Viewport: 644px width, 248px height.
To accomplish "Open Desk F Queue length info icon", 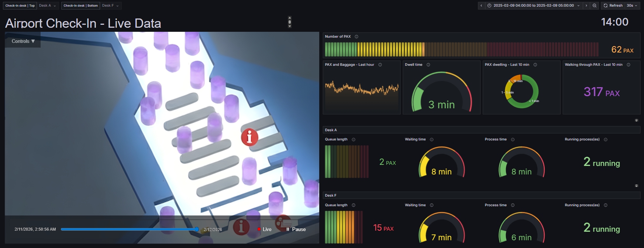I will pos(354,205).
